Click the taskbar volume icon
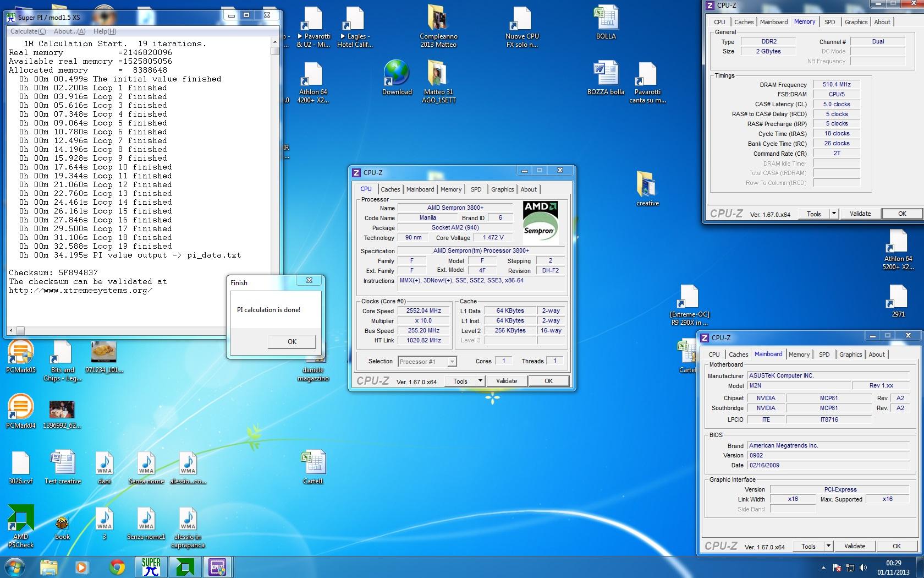Image resolution: width=924 pixels, height=578 pixels. (863, 568)
